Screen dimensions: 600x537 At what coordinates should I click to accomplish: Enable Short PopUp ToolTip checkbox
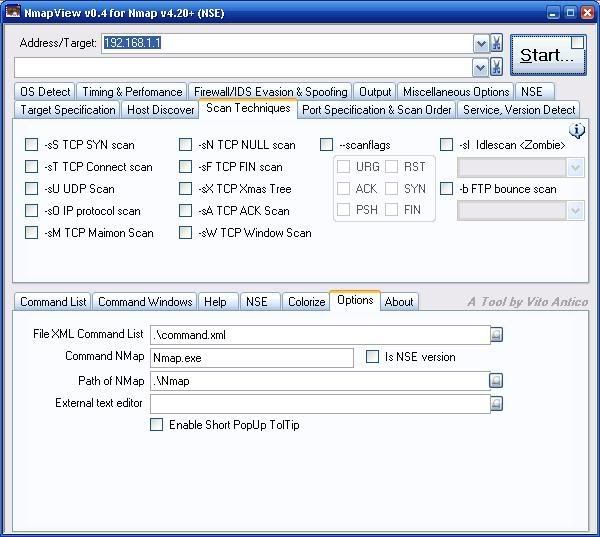[156, 425]
